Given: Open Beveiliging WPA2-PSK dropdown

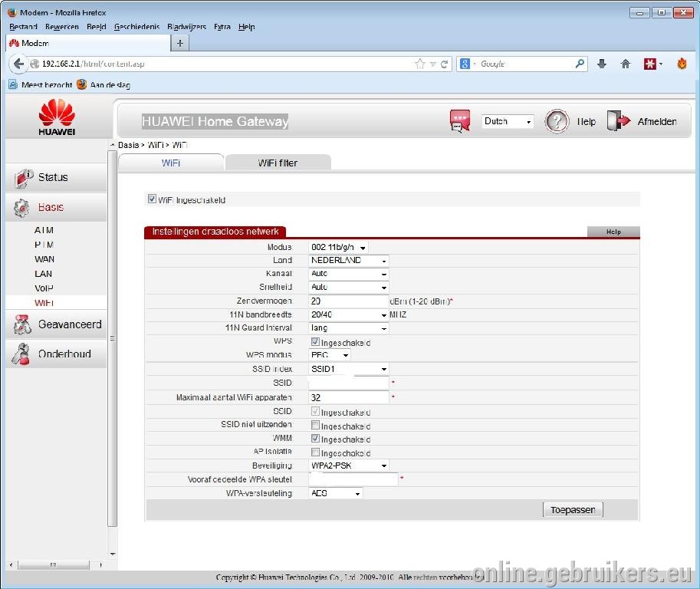Looking at the screenshot, I should (348, 466).
